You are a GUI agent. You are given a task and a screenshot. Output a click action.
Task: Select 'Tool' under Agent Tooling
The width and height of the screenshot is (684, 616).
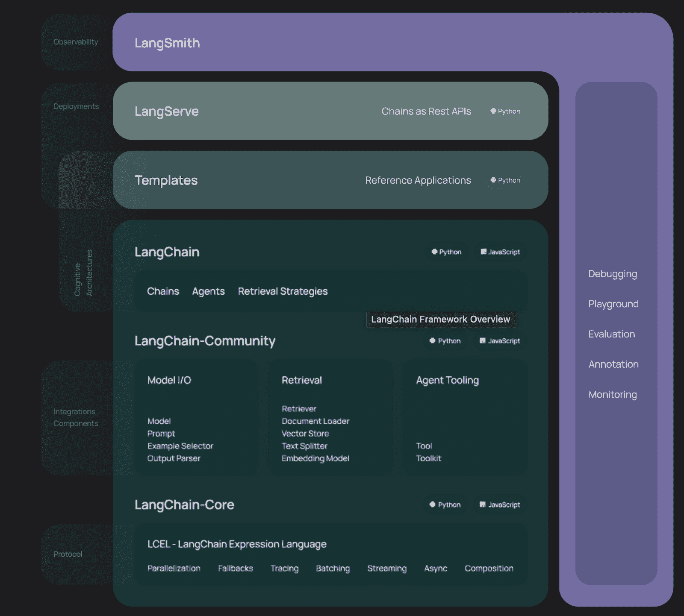tap(424, 446)
